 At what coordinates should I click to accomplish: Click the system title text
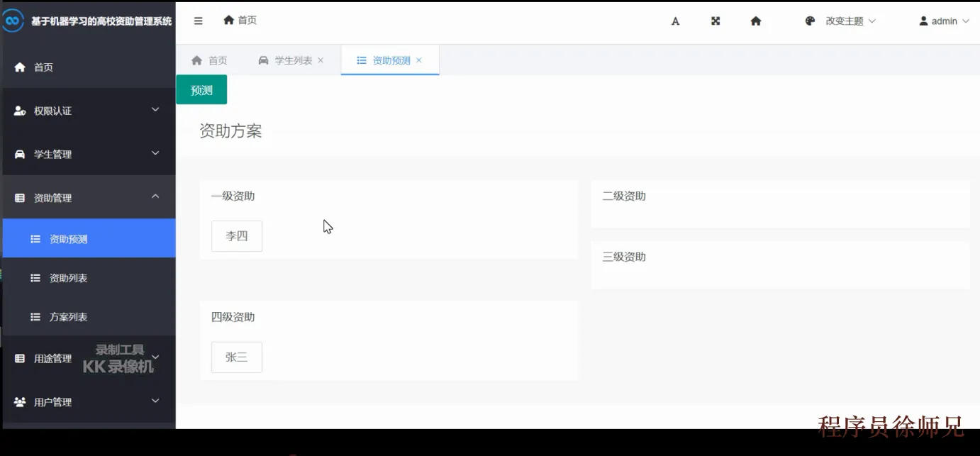tap(101, 21)
